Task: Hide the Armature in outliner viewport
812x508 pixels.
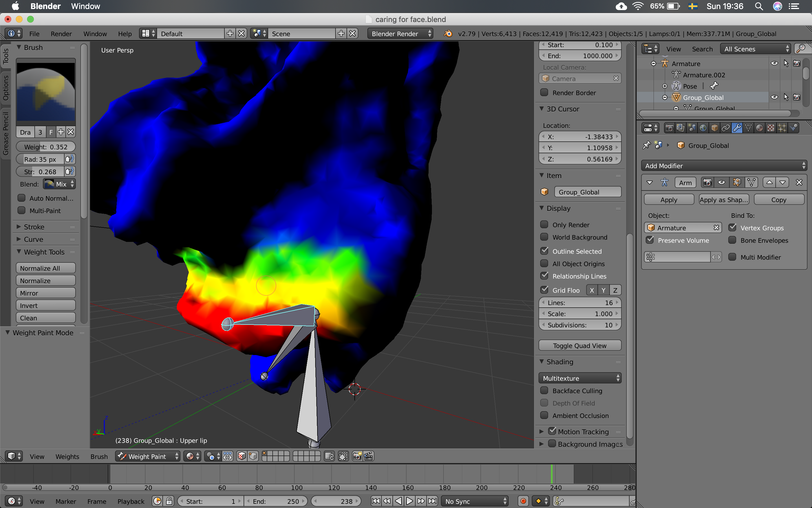Action: [774, 63]
